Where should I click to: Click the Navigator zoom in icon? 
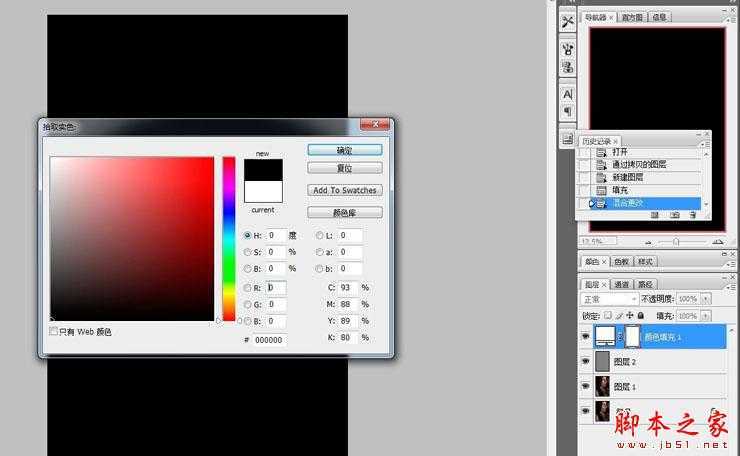point(718,242)
